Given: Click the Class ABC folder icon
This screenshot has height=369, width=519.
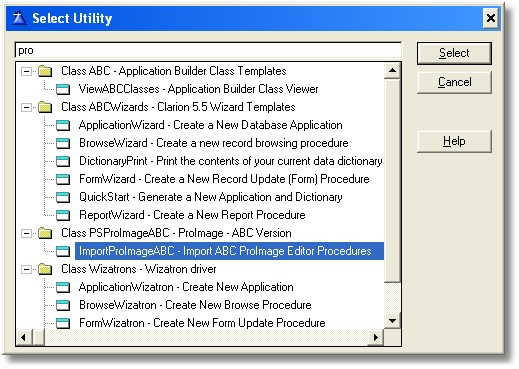Looking at the screenshot, I should tap(45, 71).
